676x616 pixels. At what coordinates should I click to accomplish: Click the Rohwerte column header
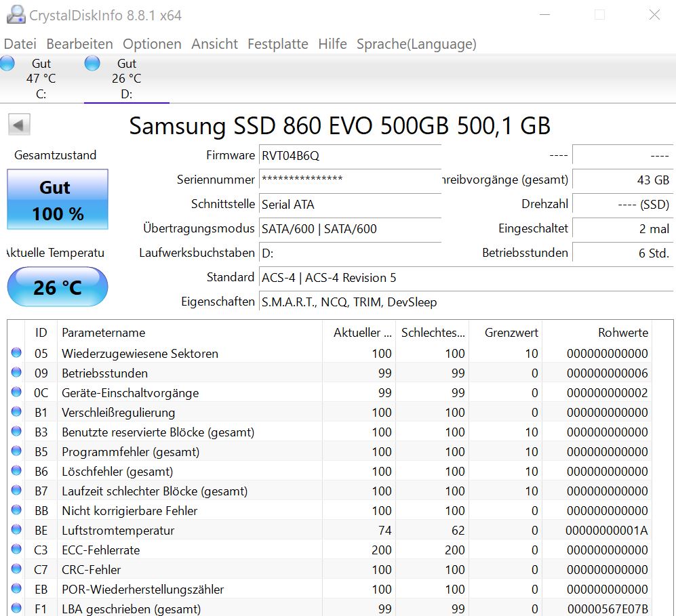(x=597, y=333)
